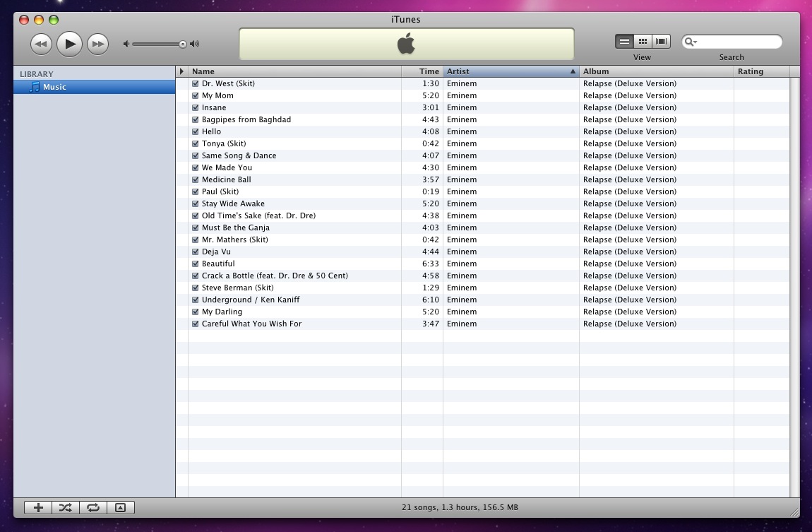Click the LIBRARY sidebar section header
812x532 pixels.
[36, 74]
